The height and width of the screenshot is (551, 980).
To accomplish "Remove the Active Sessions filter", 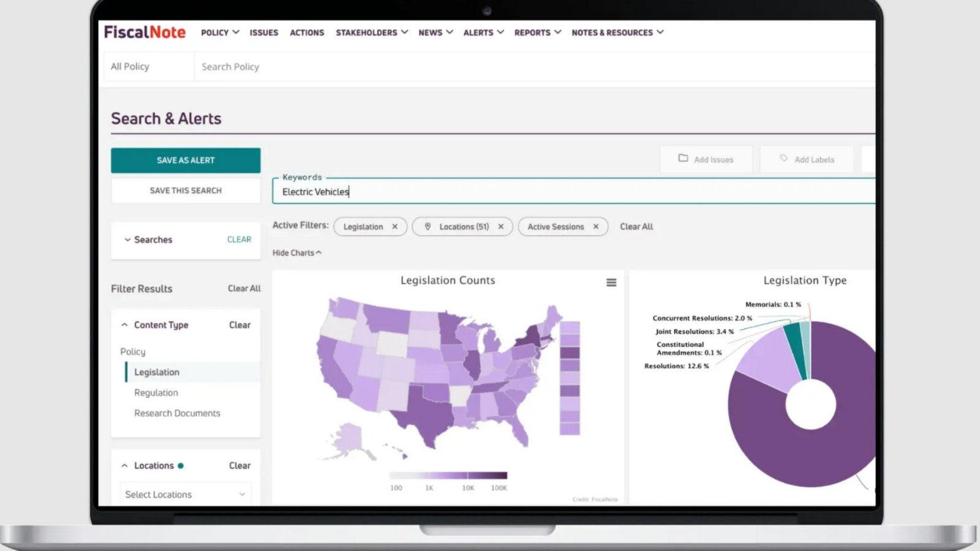I will tap(596, 227).
